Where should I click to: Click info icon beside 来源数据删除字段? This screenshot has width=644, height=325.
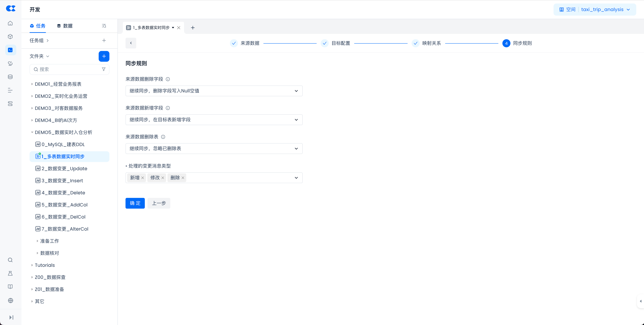[x=168, y=79]
